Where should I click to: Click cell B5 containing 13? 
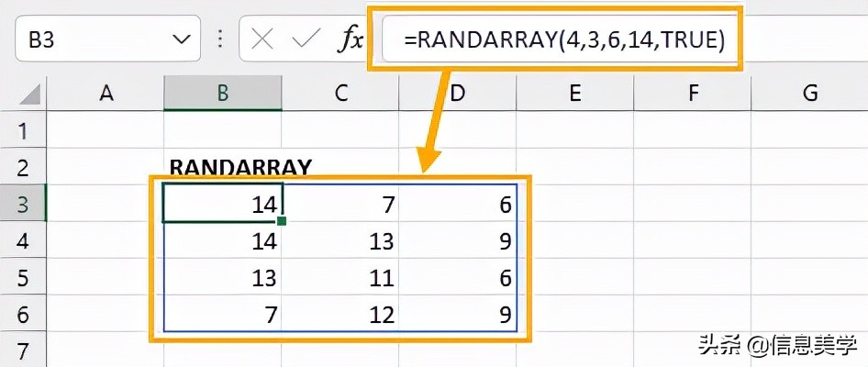pyautogui.click(x=223, y=277)
